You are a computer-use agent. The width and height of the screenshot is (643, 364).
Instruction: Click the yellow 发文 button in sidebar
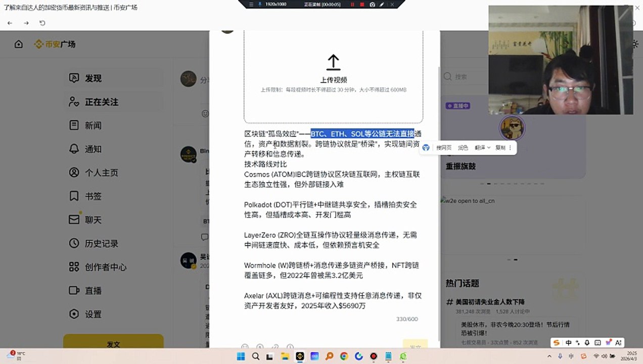tap(113, 342)
